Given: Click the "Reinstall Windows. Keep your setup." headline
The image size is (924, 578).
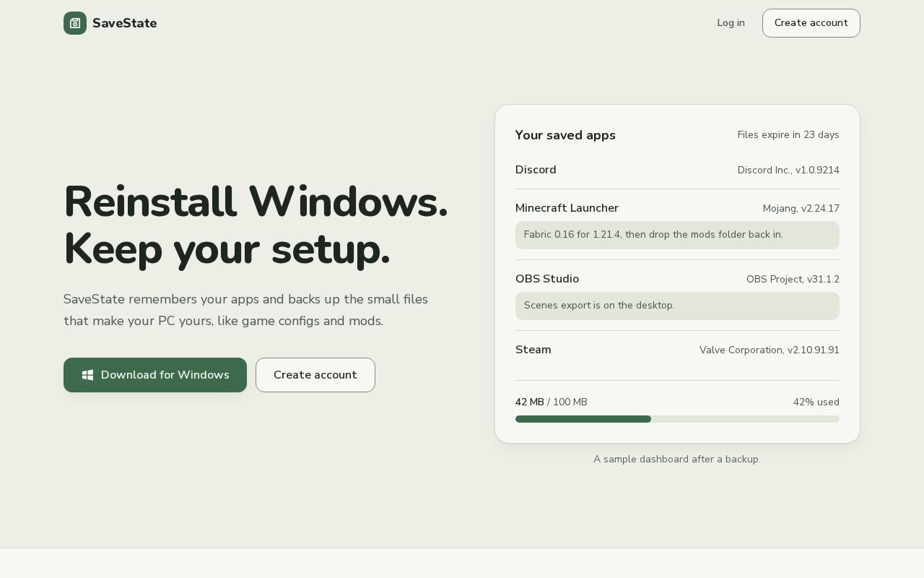Looking at the screenshot, I should tap(256, 225).
